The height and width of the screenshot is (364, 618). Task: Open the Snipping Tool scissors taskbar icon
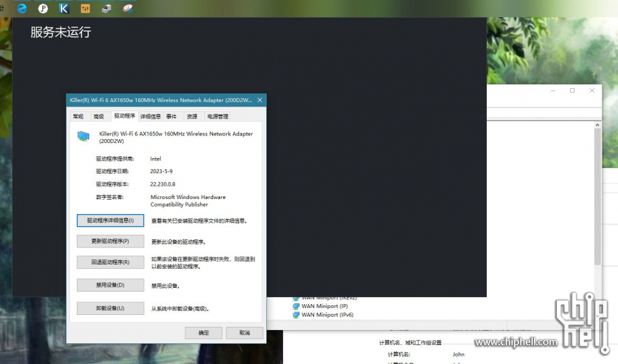(x=127, y=8)
